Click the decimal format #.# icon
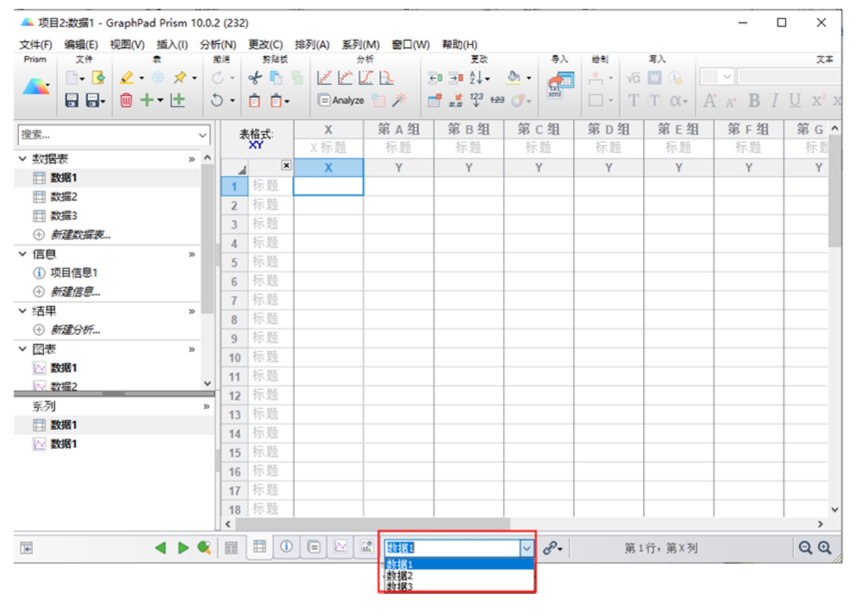Screen dimensions: 858x616 [x=455, y=100]
